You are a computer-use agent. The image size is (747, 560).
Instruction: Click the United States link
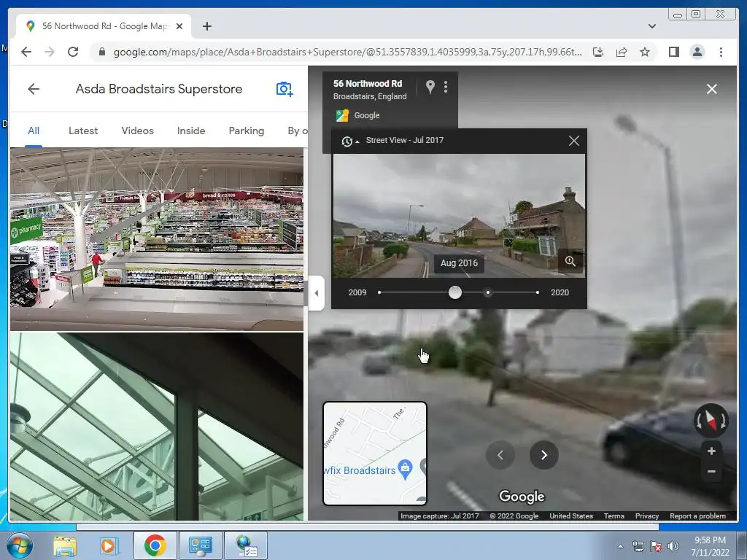[571, 516]
